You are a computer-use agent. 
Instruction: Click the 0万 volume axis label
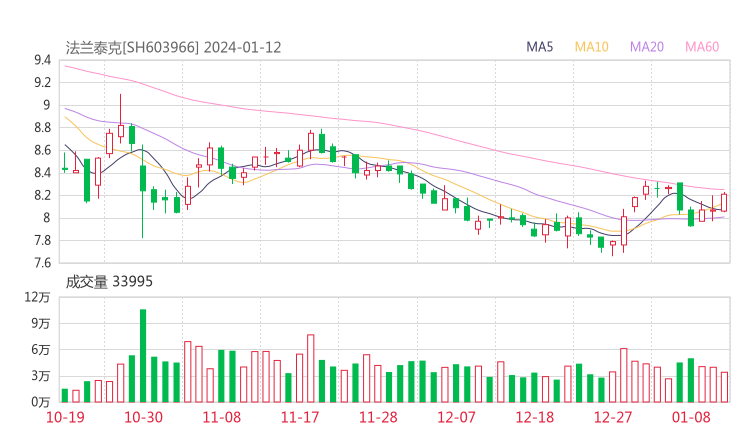[41, 402]
